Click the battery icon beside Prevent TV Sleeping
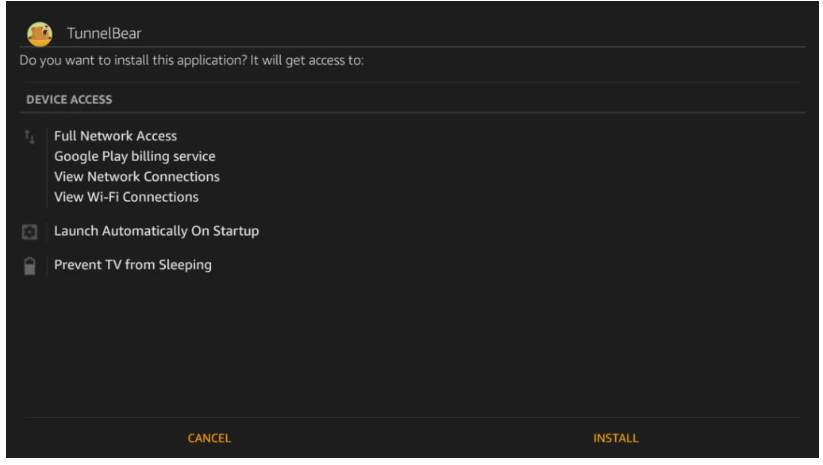The height and width of the screenshot is (465, 823). click(x=30, y=266)
